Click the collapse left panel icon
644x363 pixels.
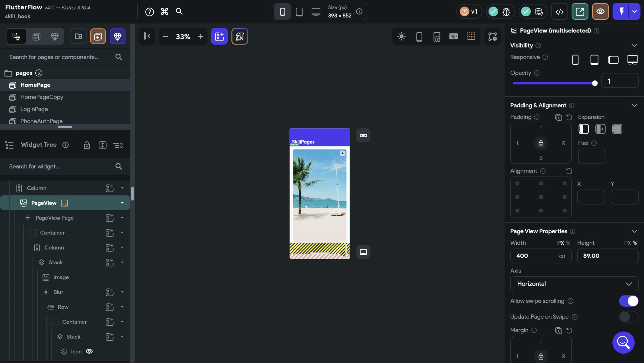(x=147, y=36)
